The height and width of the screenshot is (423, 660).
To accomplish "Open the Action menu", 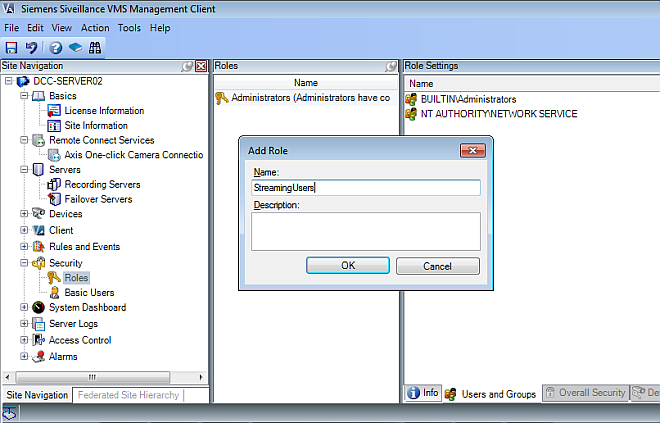I will click(x=95, y=28).
